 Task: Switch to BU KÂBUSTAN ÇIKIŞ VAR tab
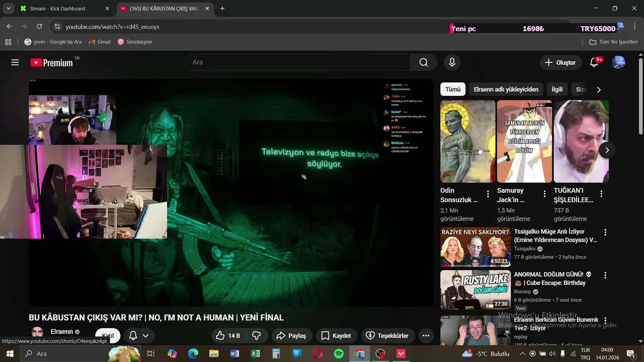165,9
